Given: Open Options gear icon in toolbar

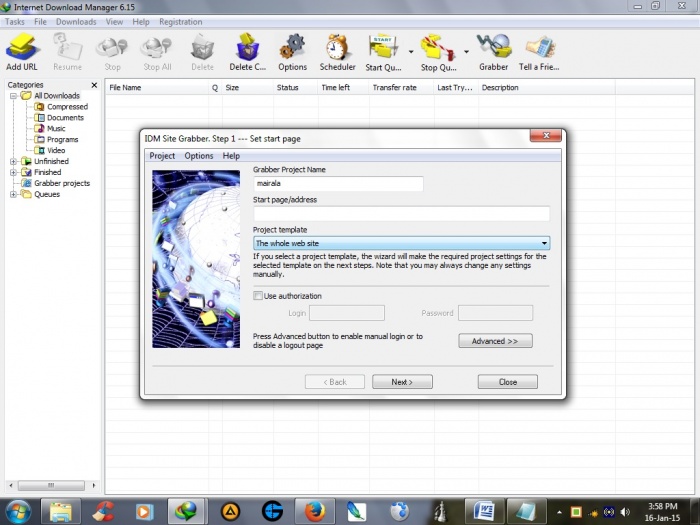Looking at the screenshot, I should pos(292,52).
